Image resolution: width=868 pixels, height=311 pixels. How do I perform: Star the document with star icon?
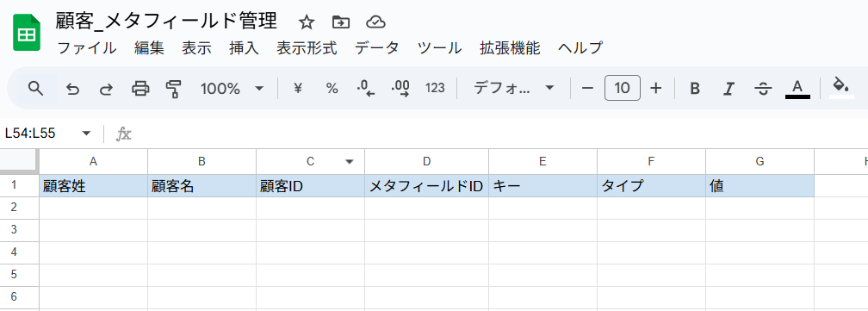pos(307,22)
